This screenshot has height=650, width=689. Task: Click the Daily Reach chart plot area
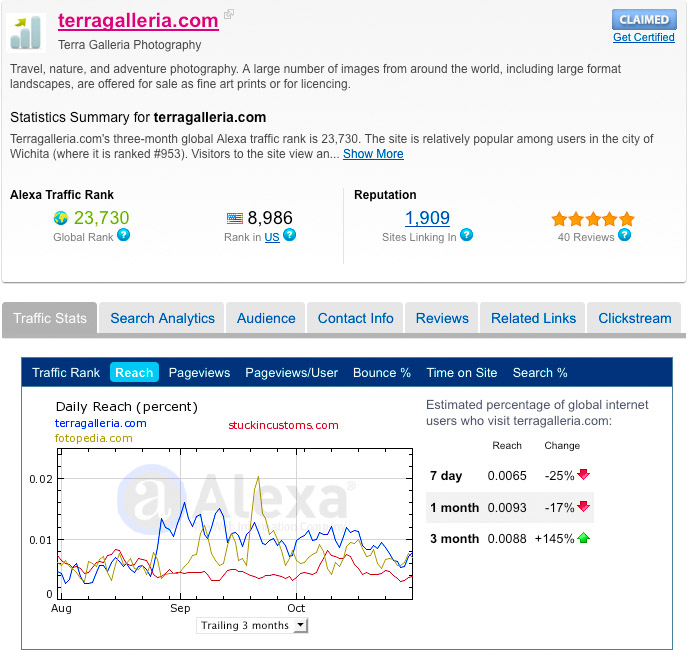pos(235,524)
